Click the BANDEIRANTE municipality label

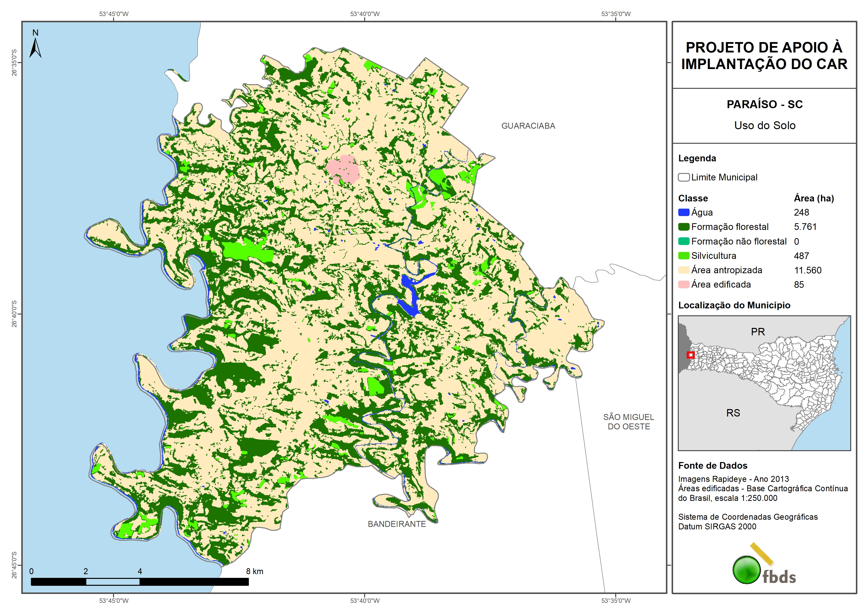click(x=397, y=524)
